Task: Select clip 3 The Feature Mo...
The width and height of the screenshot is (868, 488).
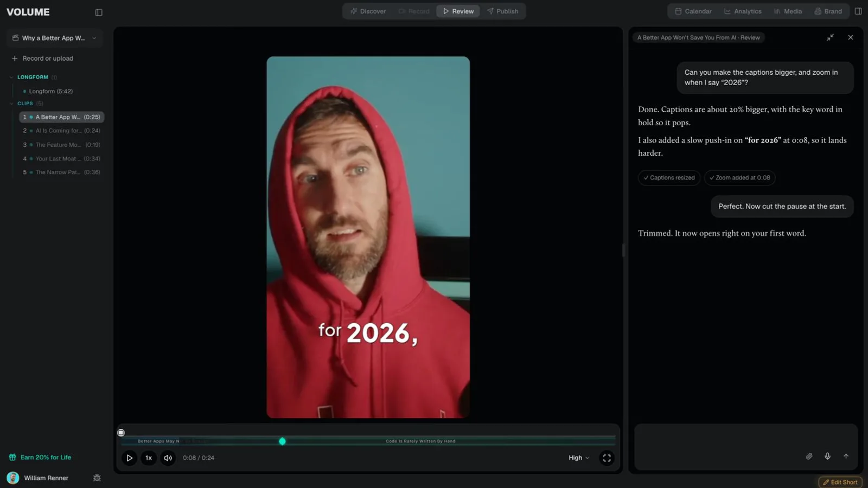Action: click(x=61, y=145)
